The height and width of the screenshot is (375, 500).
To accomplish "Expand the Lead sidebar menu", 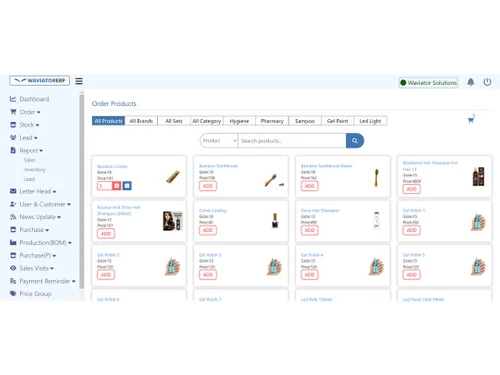I will click(28, 138).
